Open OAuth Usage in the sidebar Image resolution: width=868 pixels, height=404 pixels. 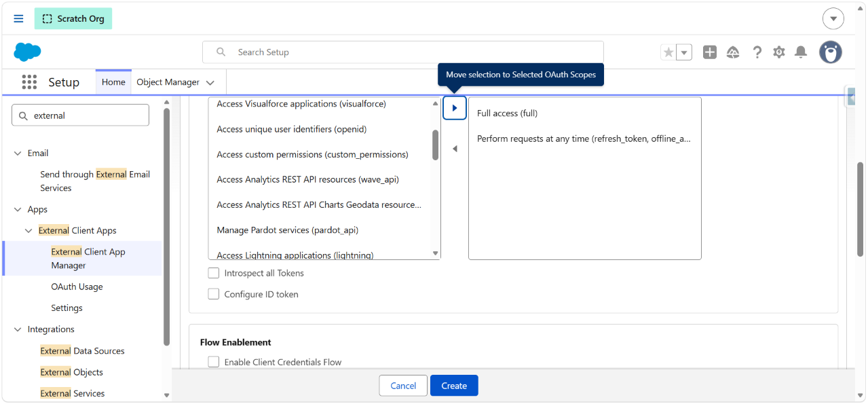tap(77, 287)
